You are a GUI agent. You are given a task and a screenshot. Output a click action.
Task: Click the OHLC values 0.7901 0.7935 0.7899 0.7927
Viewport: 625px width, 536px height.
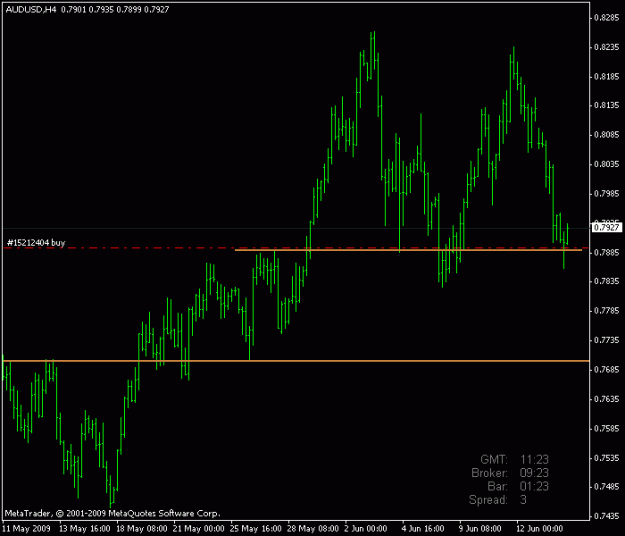(115, 9)
